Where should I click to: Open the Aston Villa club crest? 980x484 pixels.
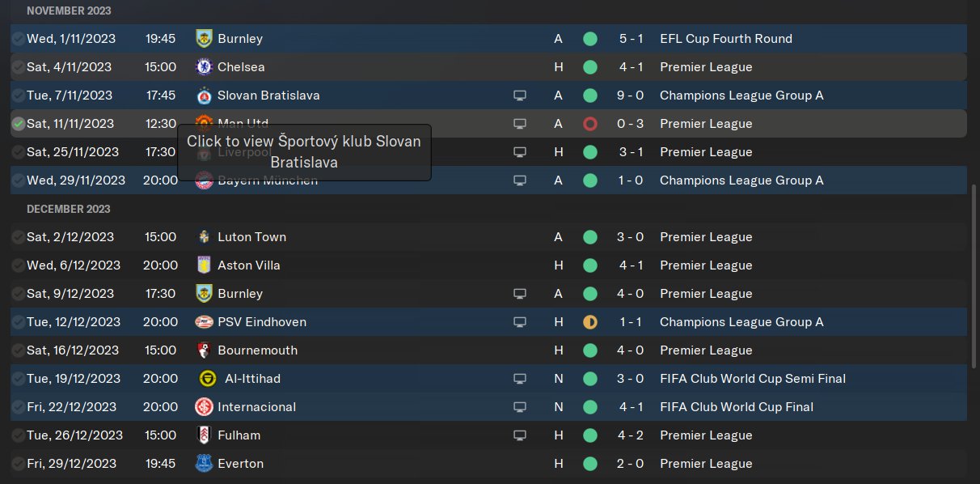pyautogui.click(x=204, y=265)
